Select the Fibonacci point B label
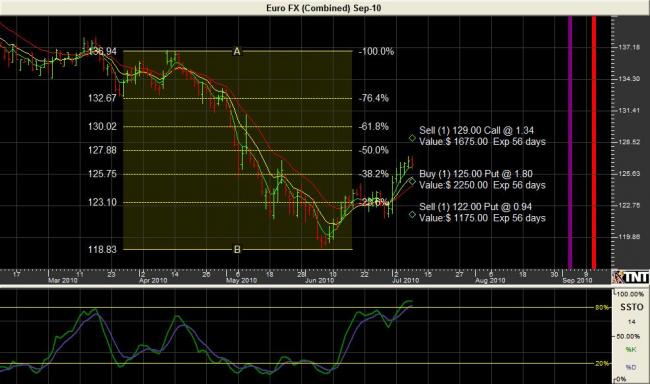 click(237, 249)
